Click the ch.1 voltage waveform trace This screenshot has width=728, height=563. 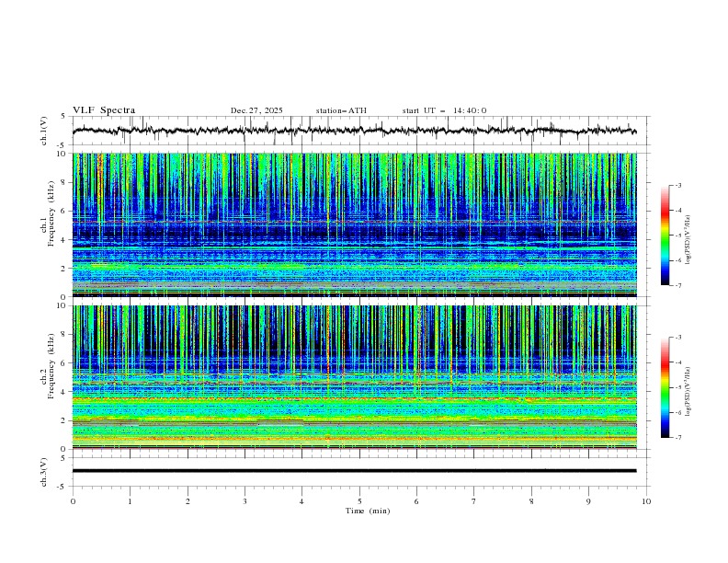point(354,131)
